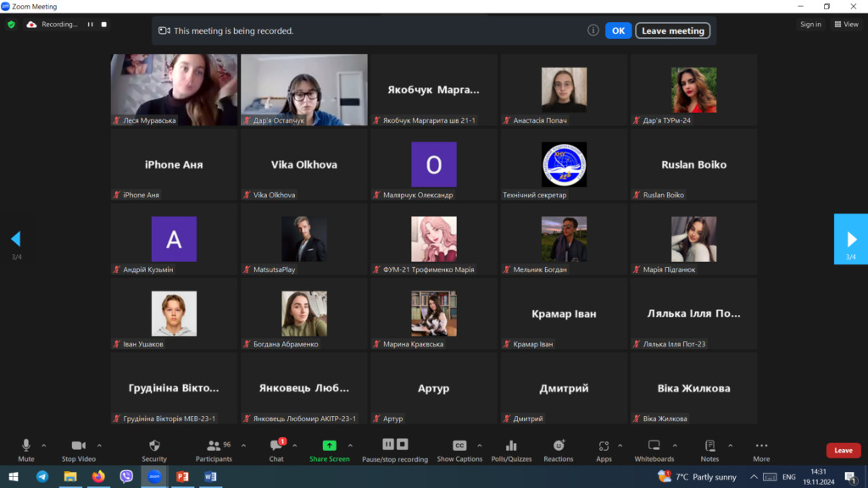Toggle microphone with the Mute button

26,446
